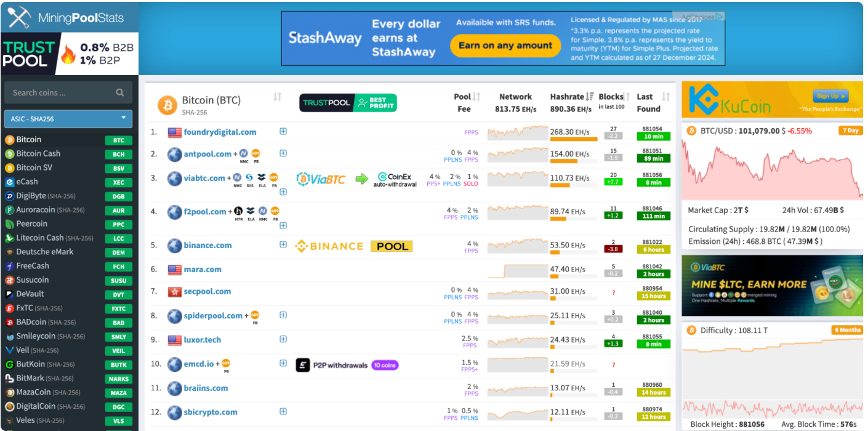Screen dimensions: 868x431
Task: Sort pools by Hashrate column
Action: [x=590, y=97]
